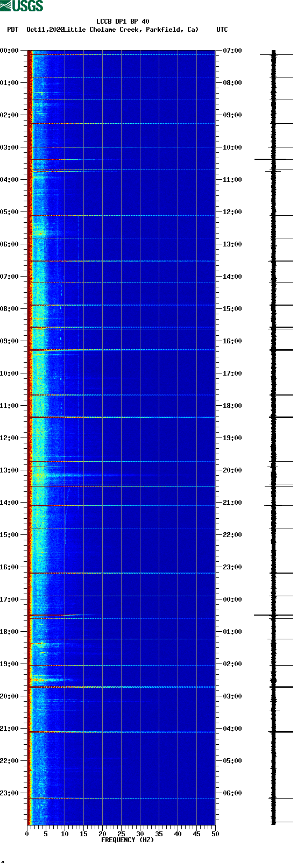
Task: Click the 00:00 label on PDT axis
Action: 10,51
